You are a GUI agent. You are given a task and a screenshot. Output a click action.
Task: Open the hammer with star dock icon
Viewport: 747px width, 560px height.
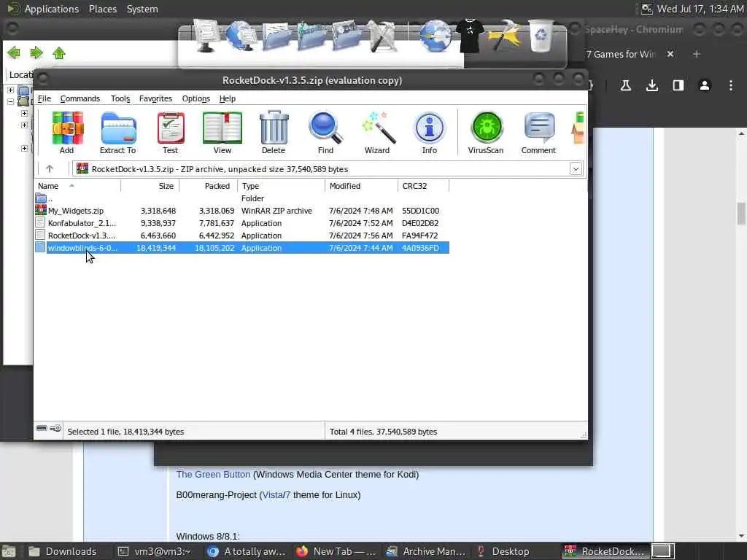point(505,35)
